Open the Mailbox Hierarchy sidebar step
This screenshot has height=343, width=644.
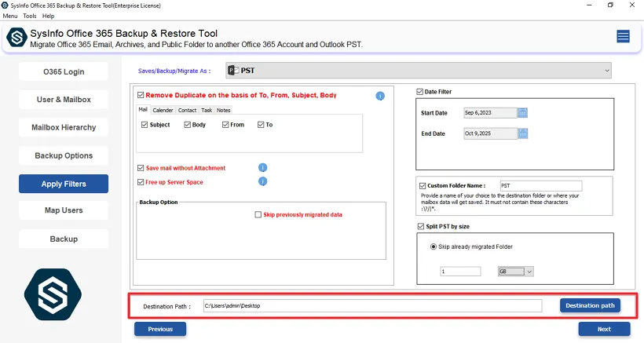click(x=64, y=127)
